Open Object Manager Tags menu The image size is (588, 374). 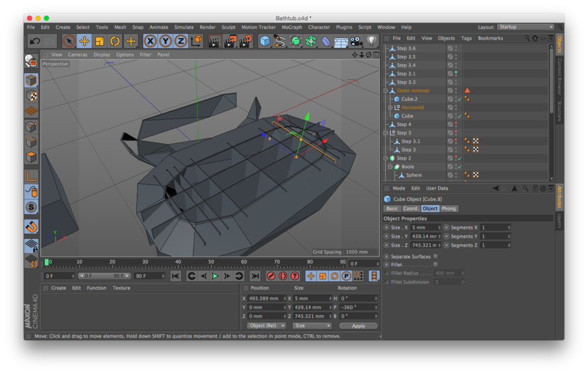[467, 38]
